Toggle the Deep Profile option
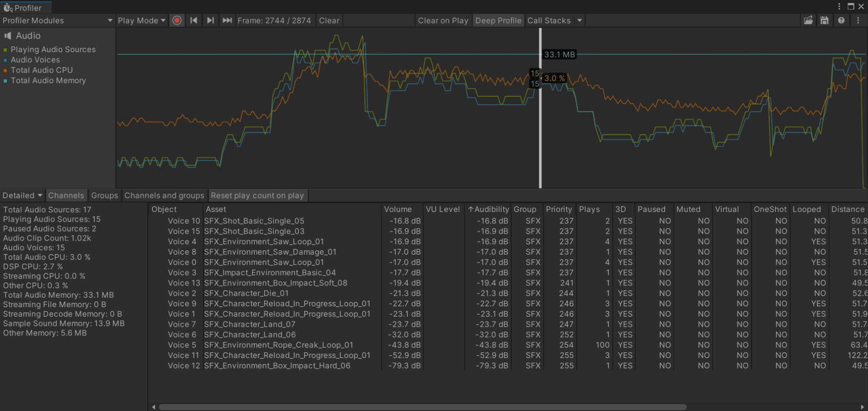The height and width of the screenshot is (411, 868). click(x=498, y=20)
